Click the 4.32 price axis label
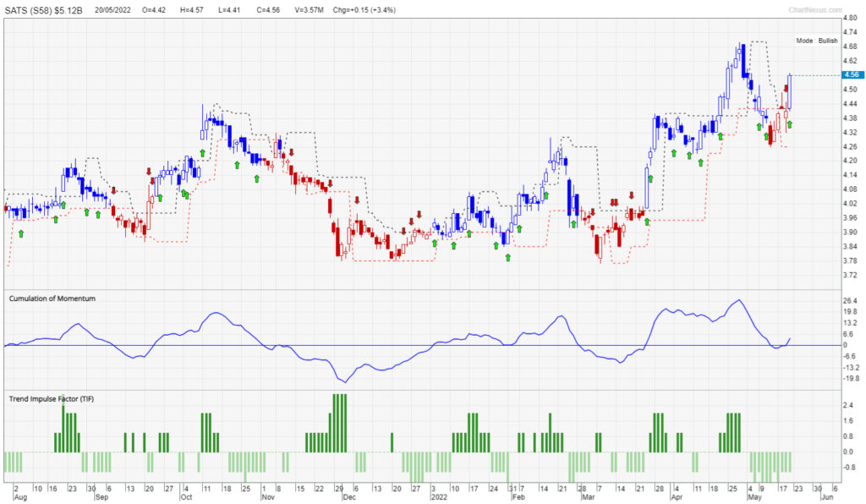Image resolution: width=866 pixels, height=504 pixels. point(850,133)
